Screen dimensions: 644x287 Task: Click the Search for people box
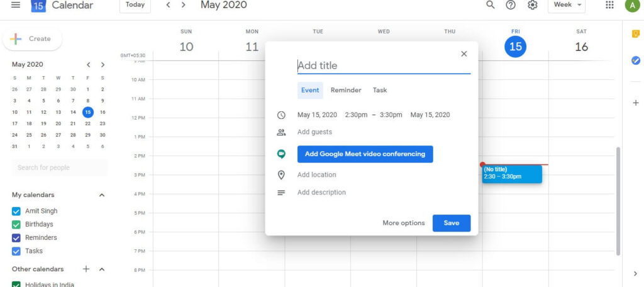pos(60,168)
